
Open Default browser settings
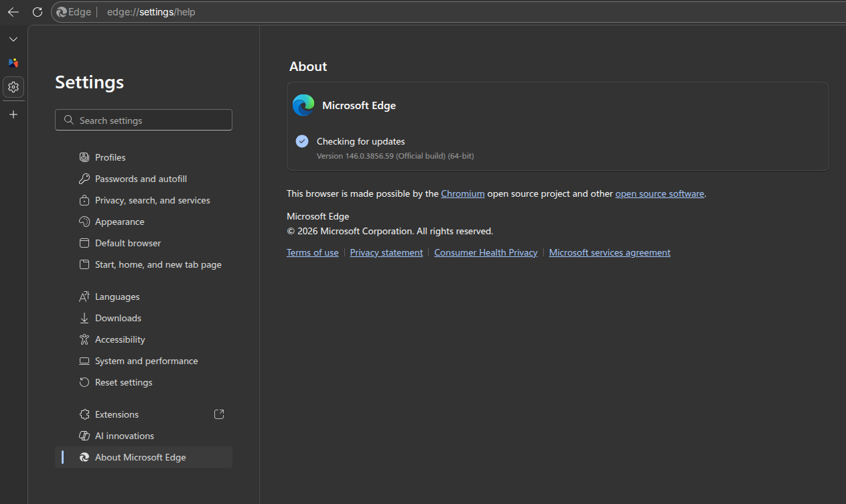(128, 243)
